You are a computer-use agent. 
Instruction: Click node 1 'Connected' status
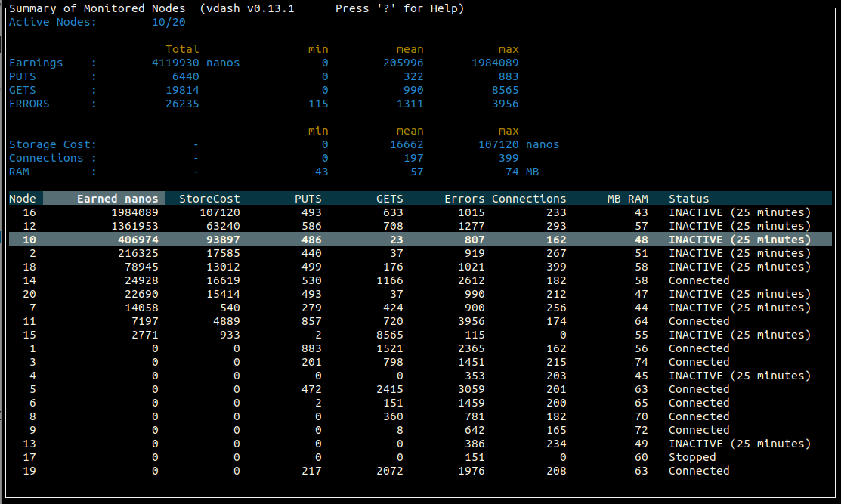point(699,348)
